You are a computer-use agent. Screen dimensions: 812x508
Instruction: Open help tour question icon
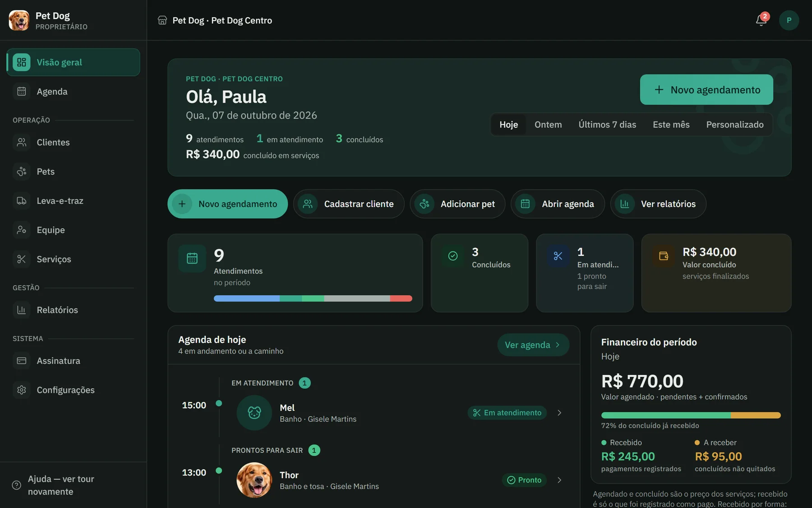(17, 485)
